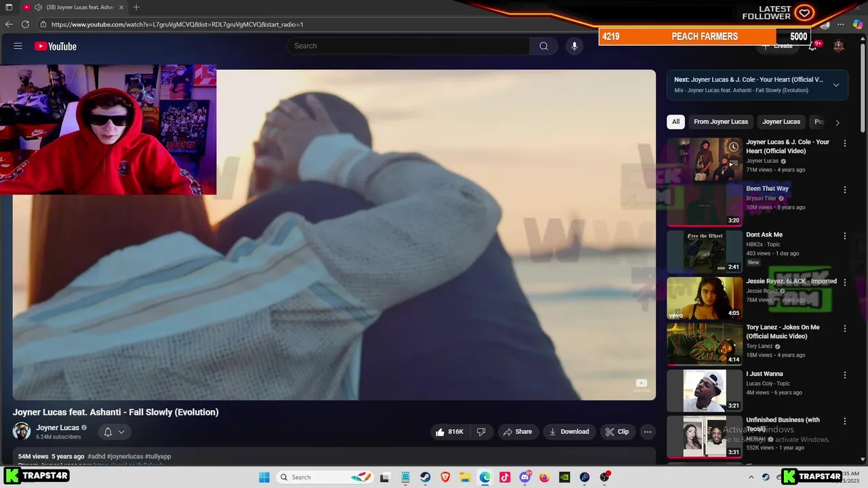Open options for Been That Way
Viewport: 868px width, 488px height.
click(845, 190)
